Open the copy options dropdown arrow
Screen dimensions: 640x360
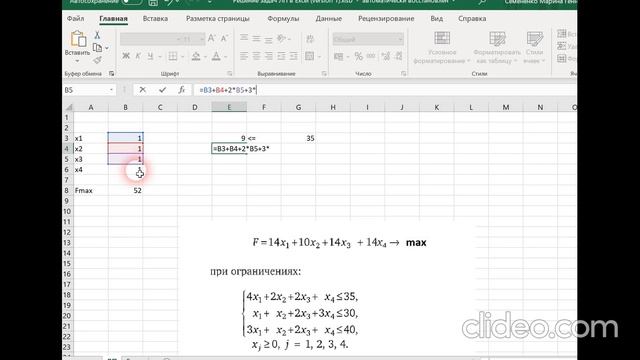(107, 48)
